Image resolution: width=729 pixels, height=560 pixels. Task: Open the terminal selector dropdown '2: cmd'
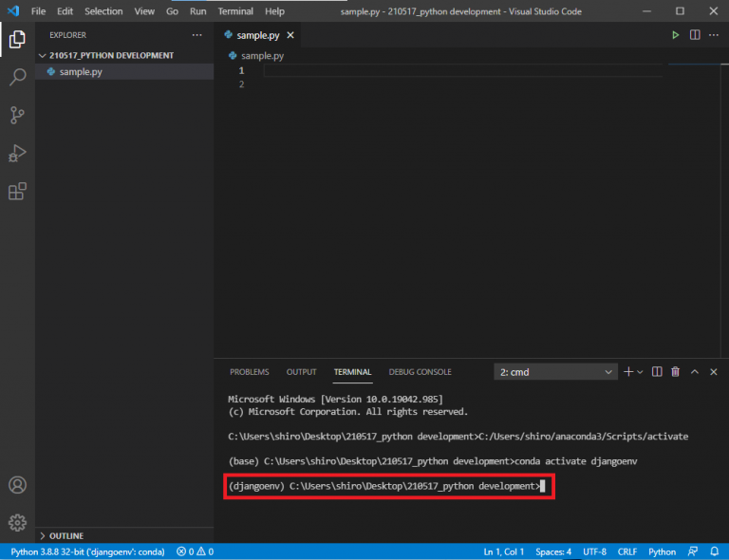click(555, 372)
